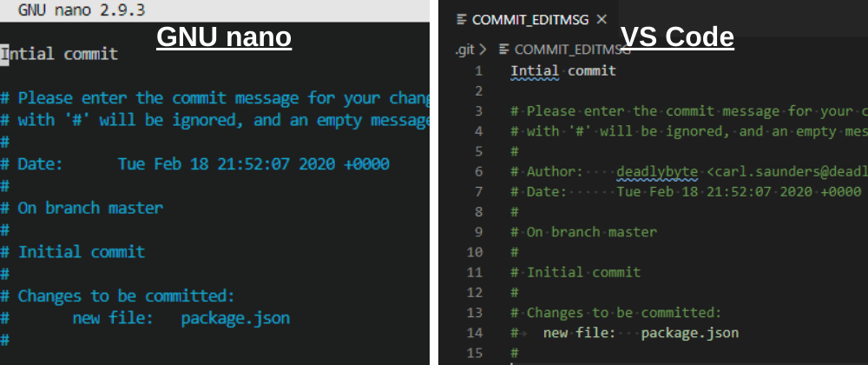868x365 pixels.
Task: Click the 'GNU nano 2.9.3' title bar text
Action: 82,10
